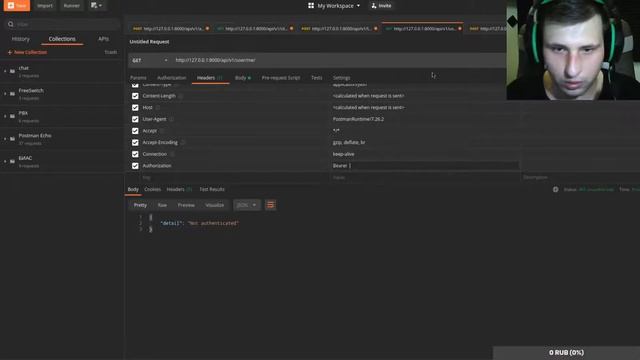Viewport: 640px width, 360px height.
Task: Uncheck the Content-Length header checkbox
Action: (135, 96)
